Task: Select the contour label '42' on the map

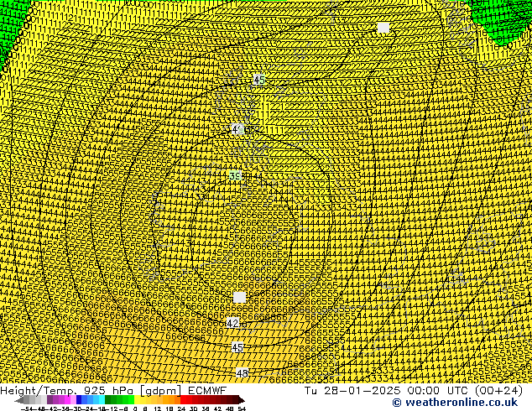Action: tap(232, 323)
